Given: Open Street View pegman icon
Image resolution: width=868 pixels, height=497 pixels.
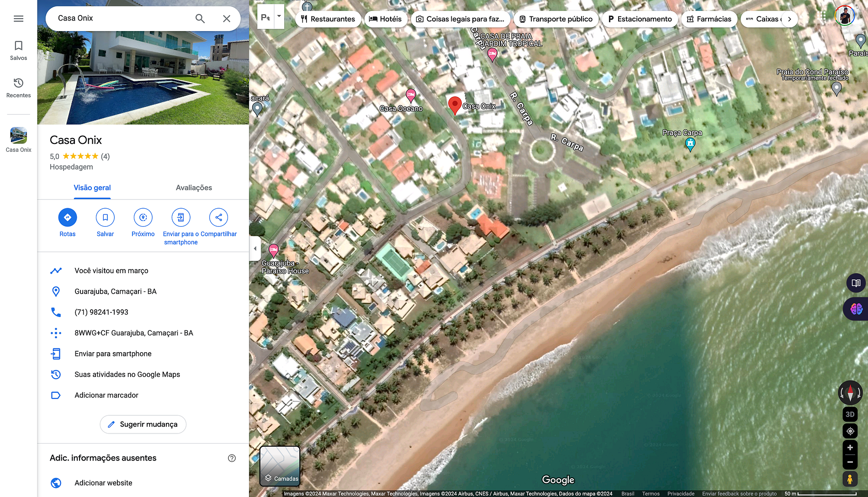Looking at the screenshot, I should [x=850, y=479].
